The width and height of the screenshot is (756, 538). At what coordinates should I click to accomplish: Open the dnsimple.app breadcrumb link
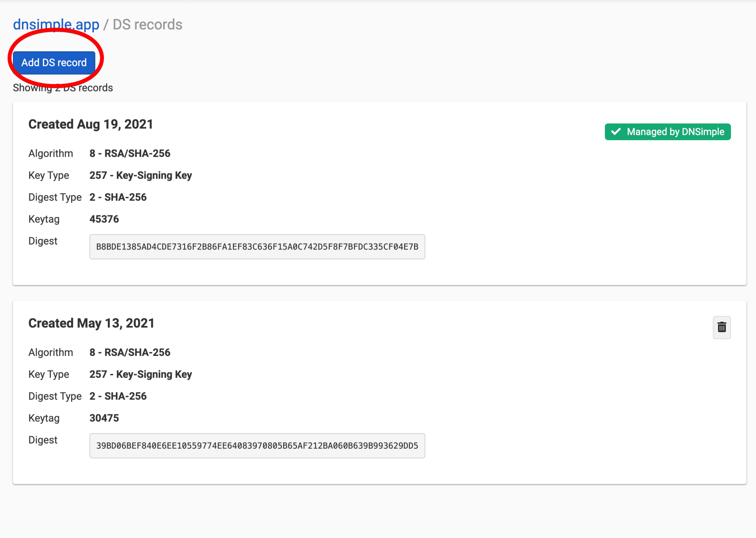click(x=56, y=24)
